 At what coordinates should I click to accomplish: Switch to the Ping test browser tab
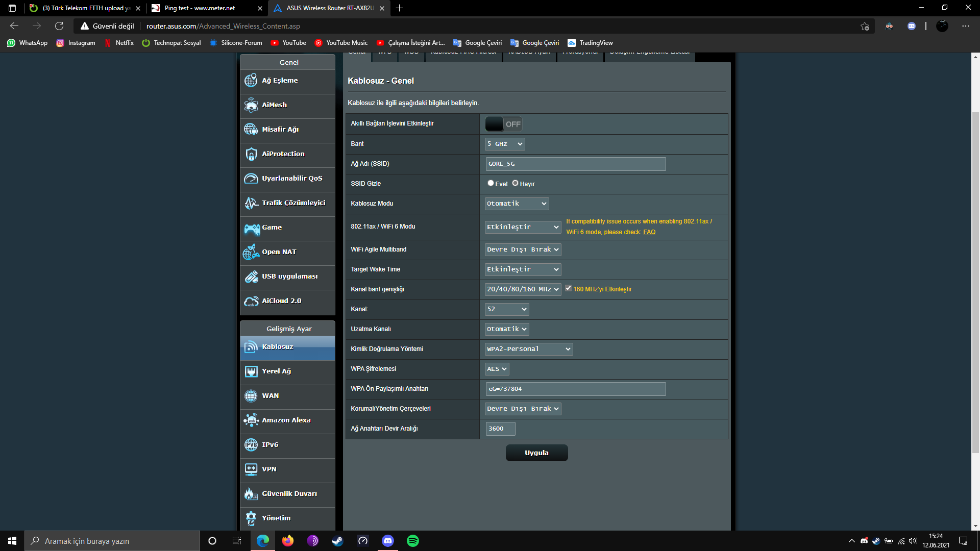[200, 8]
